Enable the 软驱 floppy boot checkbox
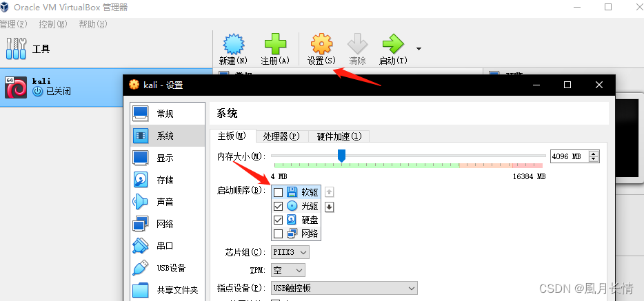This screenshot has height=301, width=644. click(x=278, y=192)
